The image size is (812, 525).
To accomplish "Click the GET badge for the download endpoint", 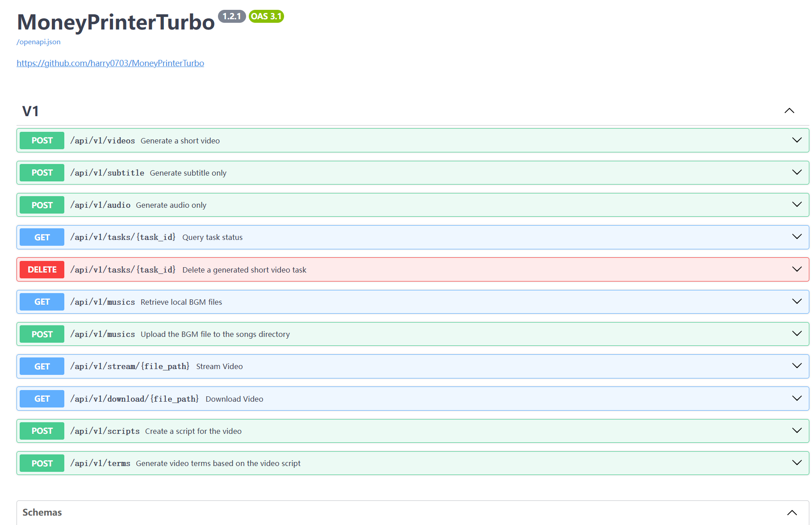I will pos(42,399).
